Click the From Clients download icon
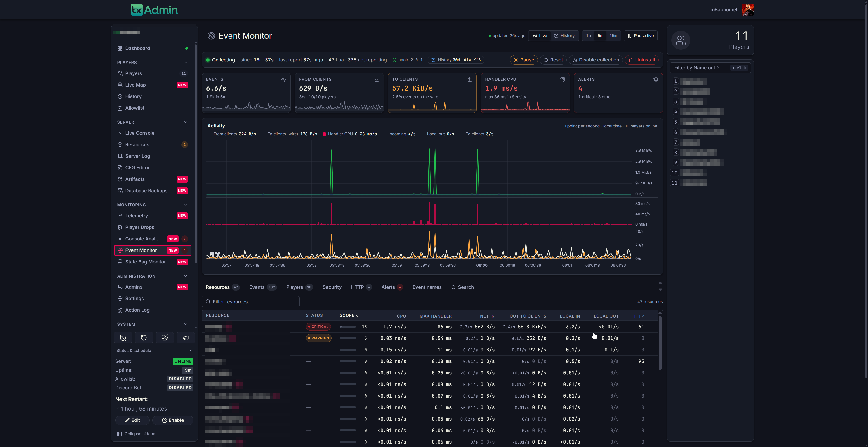Viewport: 868px width, 447px height. [377, 79]
